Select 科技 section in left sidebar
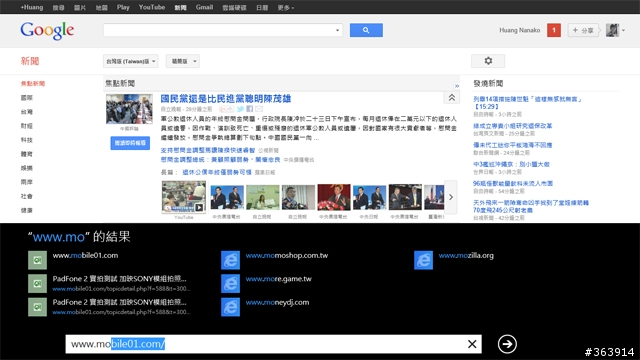The height and width of the screenshot is (360, 640). click(27, 140)
